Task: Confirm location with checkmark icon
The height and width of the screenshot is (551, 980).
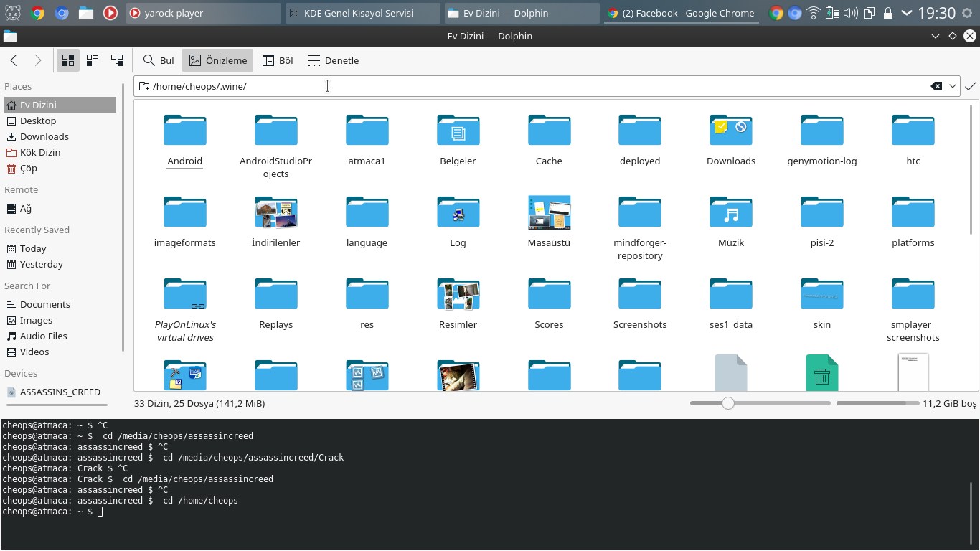Action: point(970,86)
